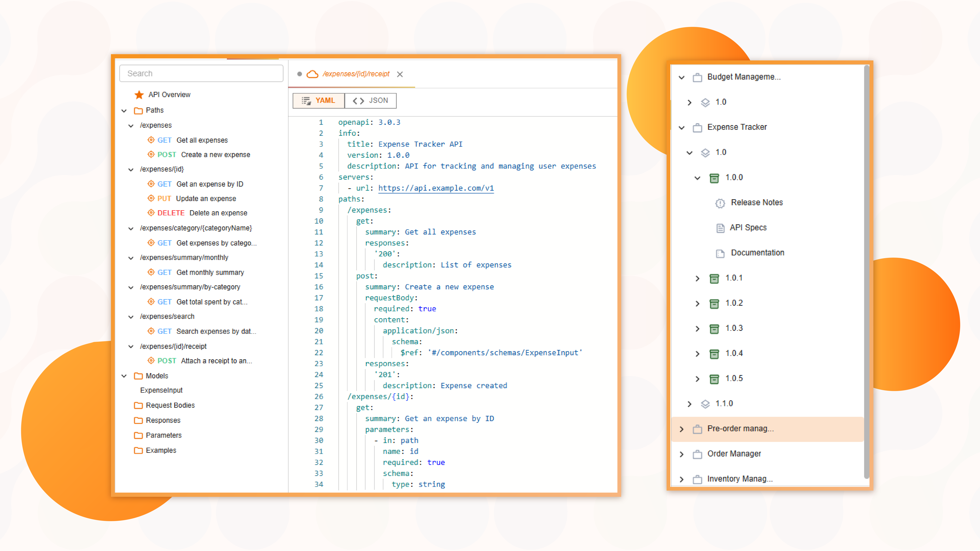This screenshot has height=551, width=980.
Task: Collapse the /expenses/search path group
Action: point(131,317)
